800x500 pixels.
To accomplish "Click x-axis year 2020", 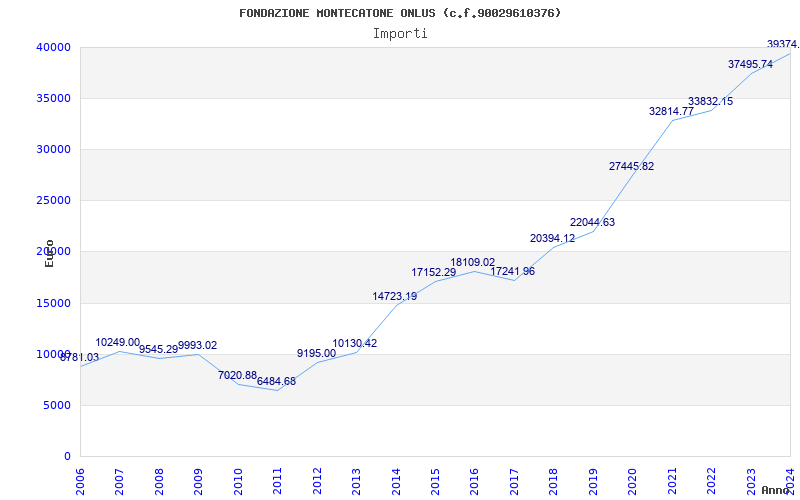I will [633, 481].
